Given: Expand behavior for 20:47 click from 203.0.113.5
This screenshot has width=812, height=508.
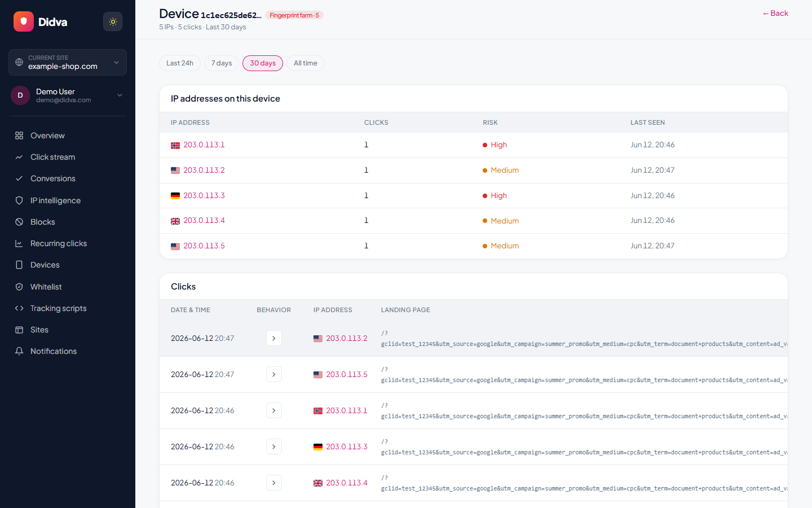Looking at the screenshot, I should click(x=274, y=374).
